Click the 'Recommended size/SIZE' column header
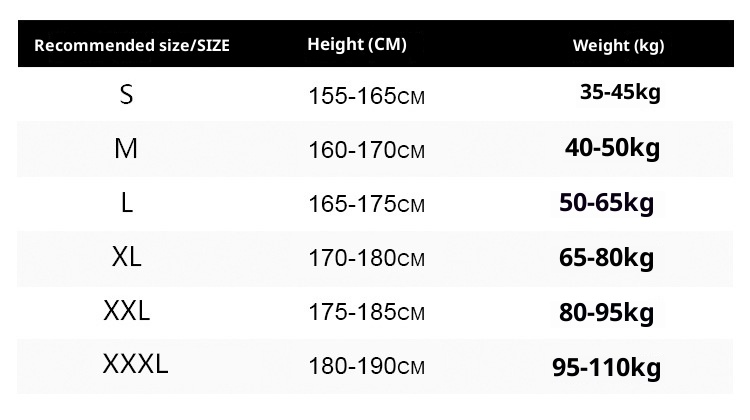Viewport: 750px width, 420px height. coord(132,46)
